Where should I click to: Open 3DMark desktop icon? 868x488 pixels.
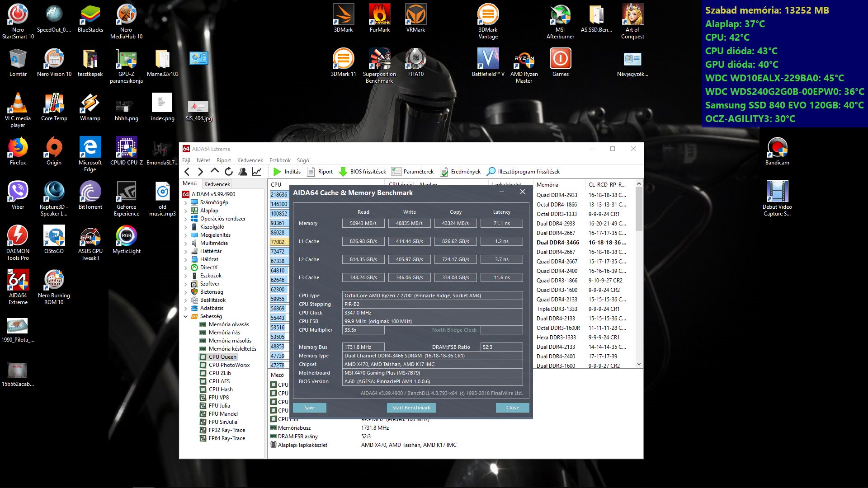click(343, 19)
